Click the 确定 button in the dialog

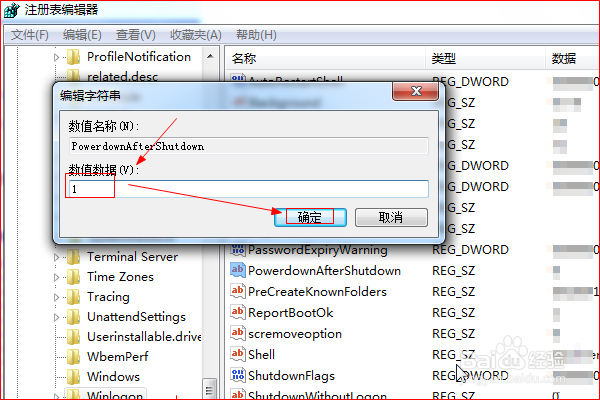click(x=310, y=217)
